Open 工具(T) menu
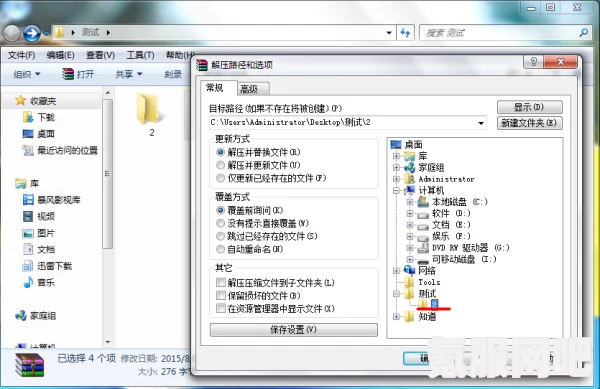The image size is (600, 389). click(140, 55)
